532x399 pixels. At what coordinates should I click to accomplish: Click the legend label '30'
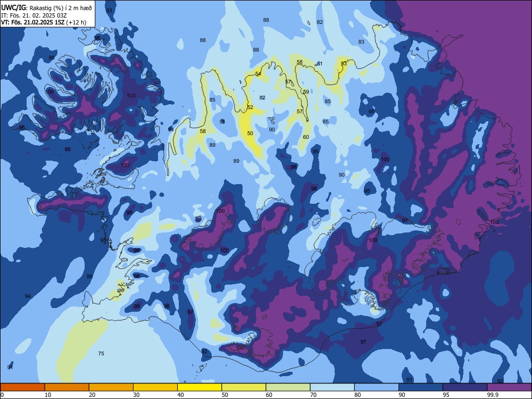tap(136, 395)
